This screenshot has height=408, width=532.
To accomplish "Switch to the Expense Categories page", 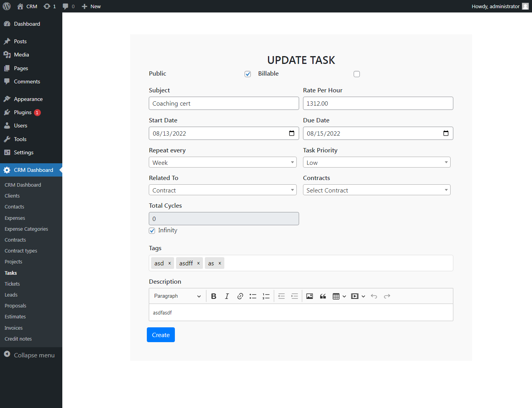I will (x=26, y=229).
